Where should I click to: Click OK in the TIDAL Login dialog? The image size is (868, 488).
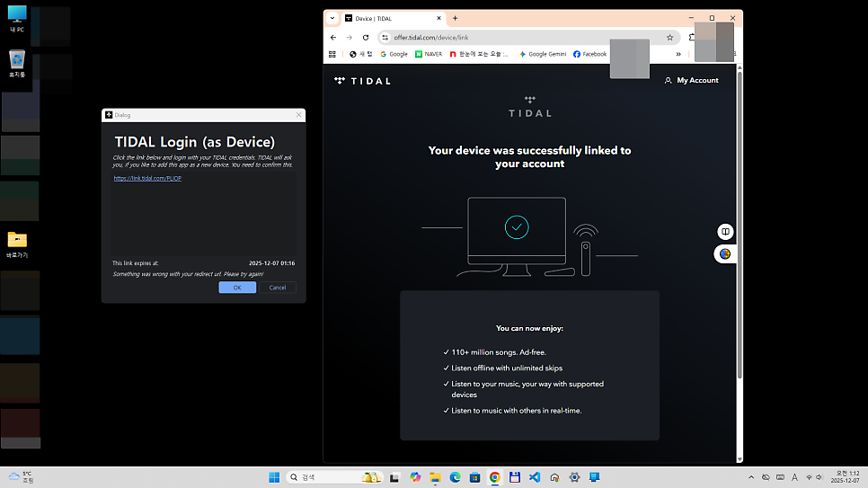click(x=237, y=288)
